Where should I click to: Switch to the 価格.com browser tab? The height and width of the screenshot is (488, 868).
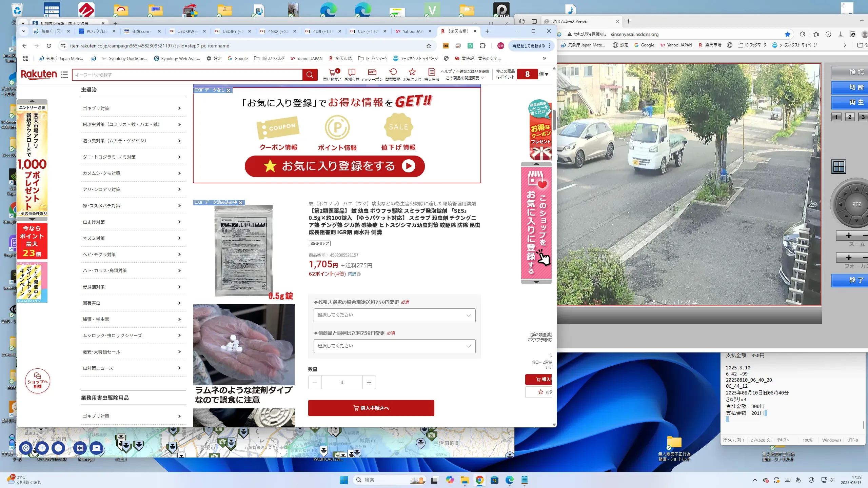(x=141, y=31)
